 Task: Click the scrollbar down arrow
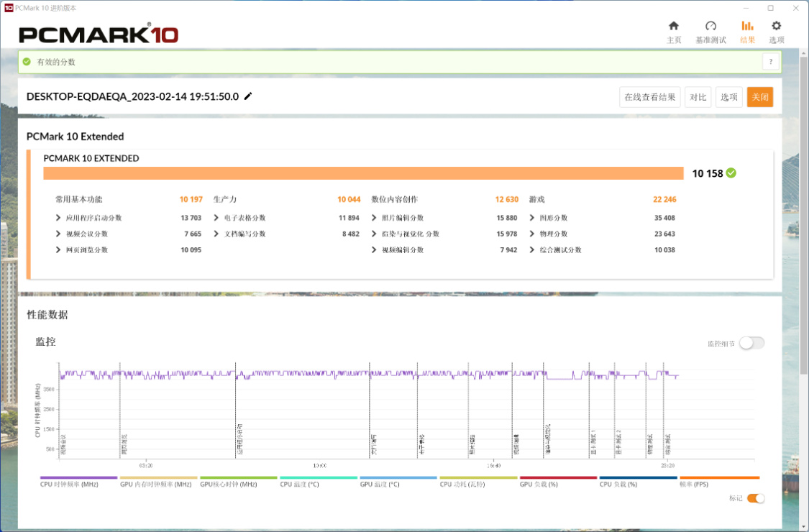point(803,526)
